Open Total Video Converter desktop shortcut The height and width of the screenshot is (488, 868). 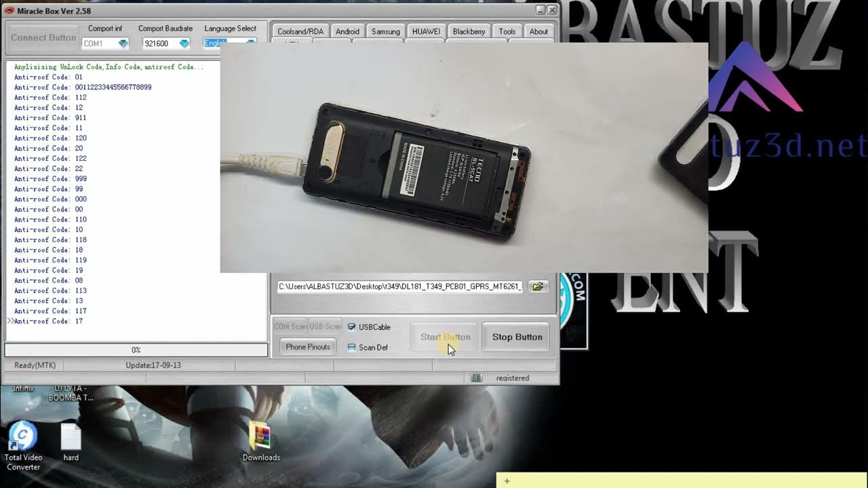coord(23,445)
